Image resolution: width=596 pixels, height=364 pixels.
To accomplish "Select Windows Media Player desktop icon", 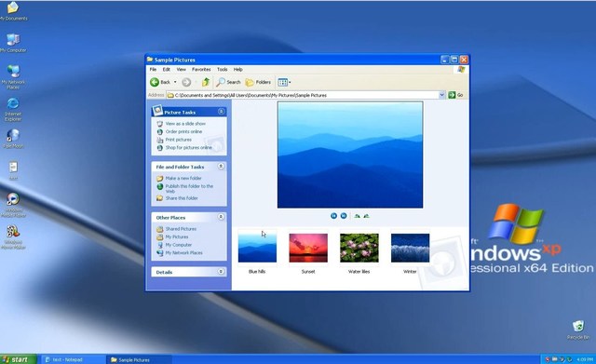I will pyautogui.click(x=13, y=205).
